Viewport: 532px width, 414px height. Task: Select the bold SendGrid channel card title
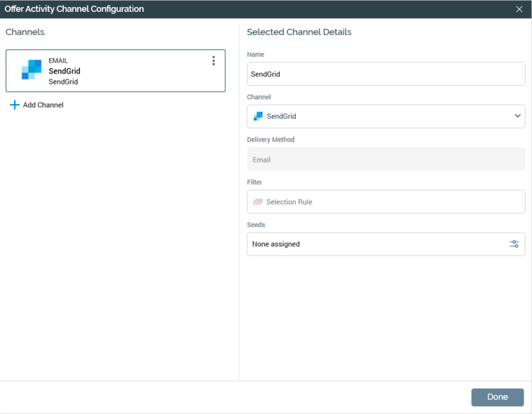65,71
